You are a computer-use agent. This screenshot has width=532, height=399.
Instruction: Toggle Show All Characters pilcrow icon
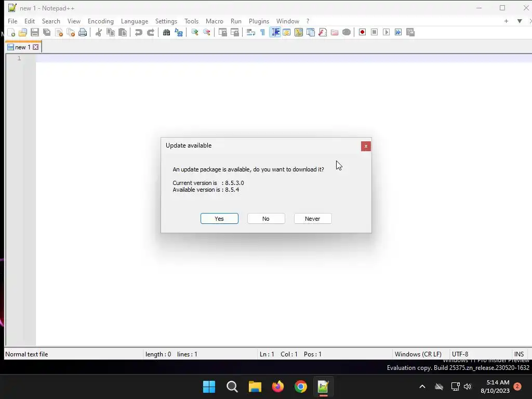262,32
